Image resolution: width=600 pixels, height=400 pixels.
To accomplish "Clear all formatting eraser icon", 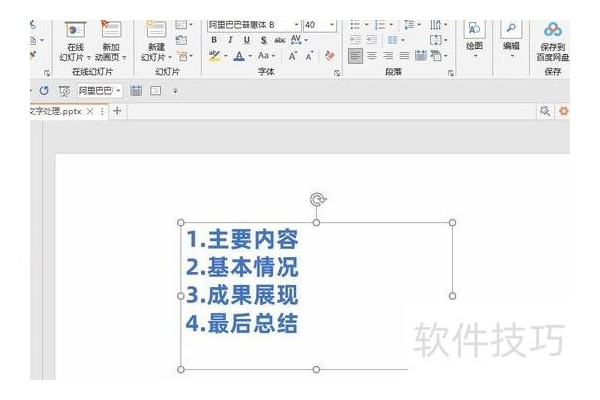I will coord(330,56).
